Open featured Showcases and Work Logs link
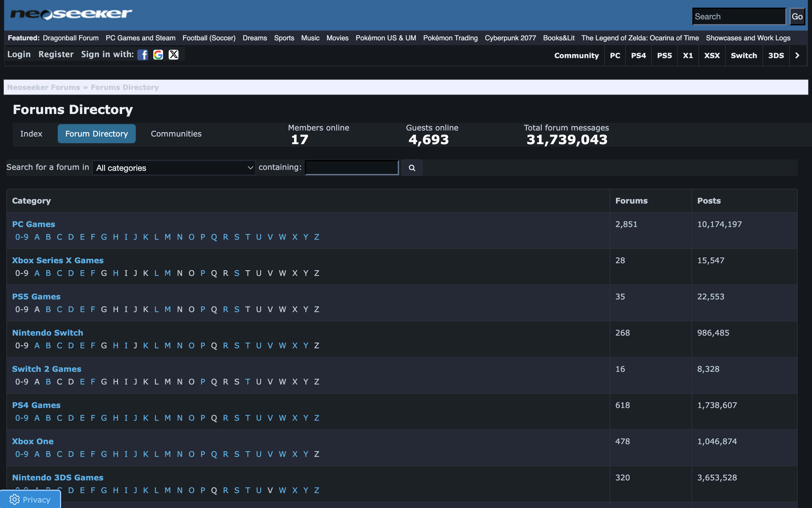Screen dimensions: 812x508 pyautogui.click(x=748, y=38)
